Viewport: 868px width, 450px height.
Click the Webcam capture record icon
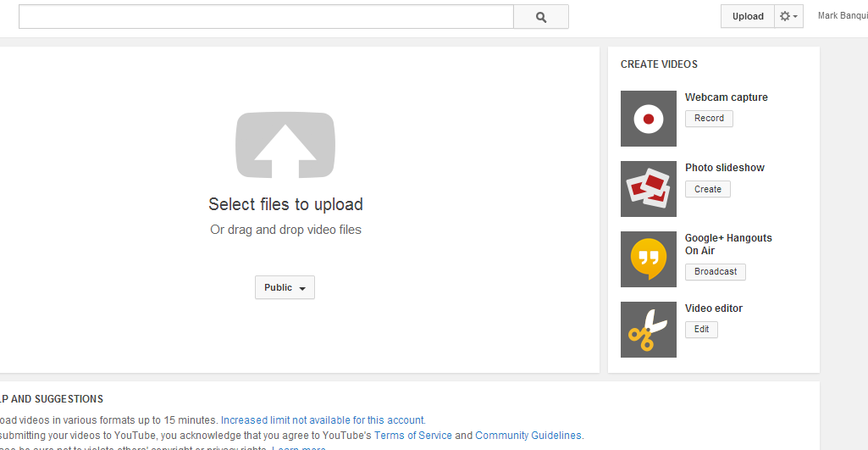[648, 119]
